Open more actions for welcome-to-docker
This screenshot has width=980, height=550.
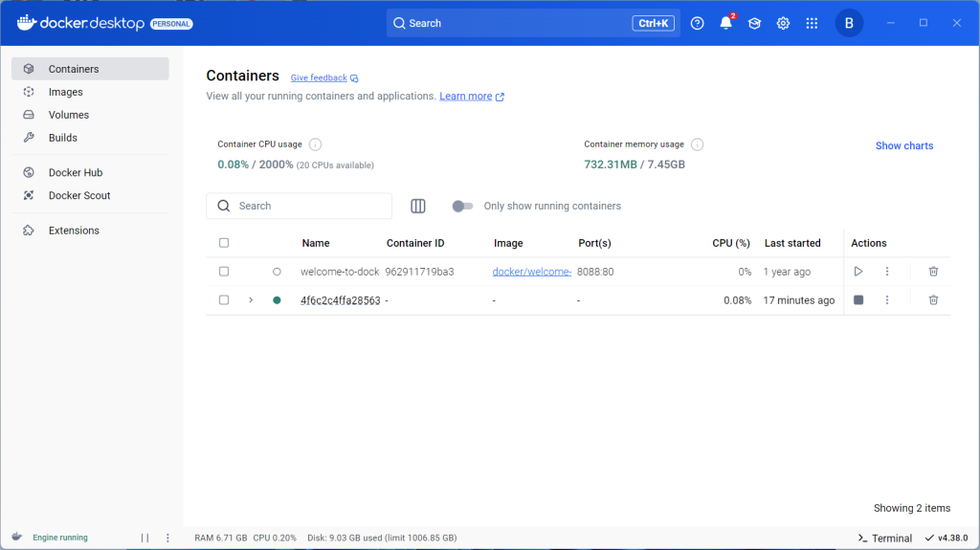tap(887, 272)
